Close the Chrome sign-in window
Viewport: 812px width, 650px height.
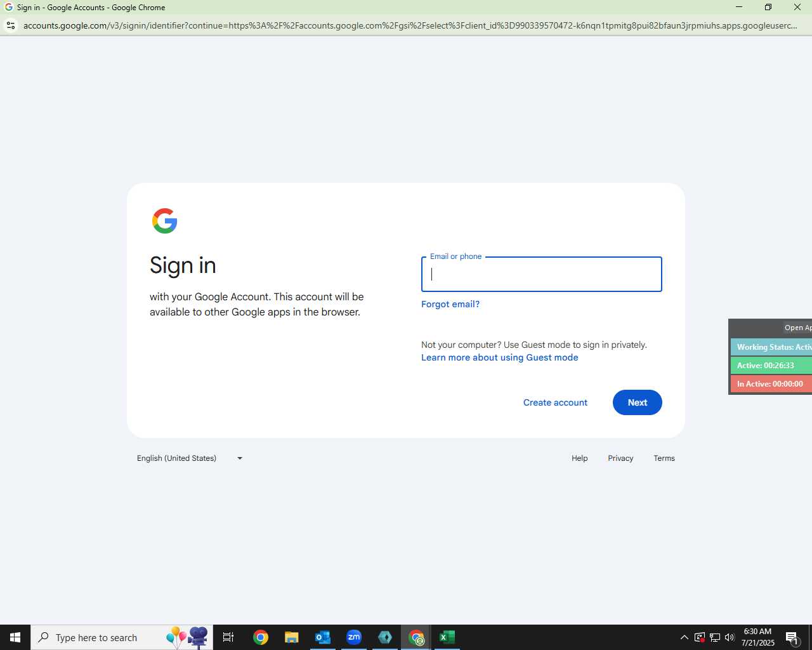click(x=797, y=7)
